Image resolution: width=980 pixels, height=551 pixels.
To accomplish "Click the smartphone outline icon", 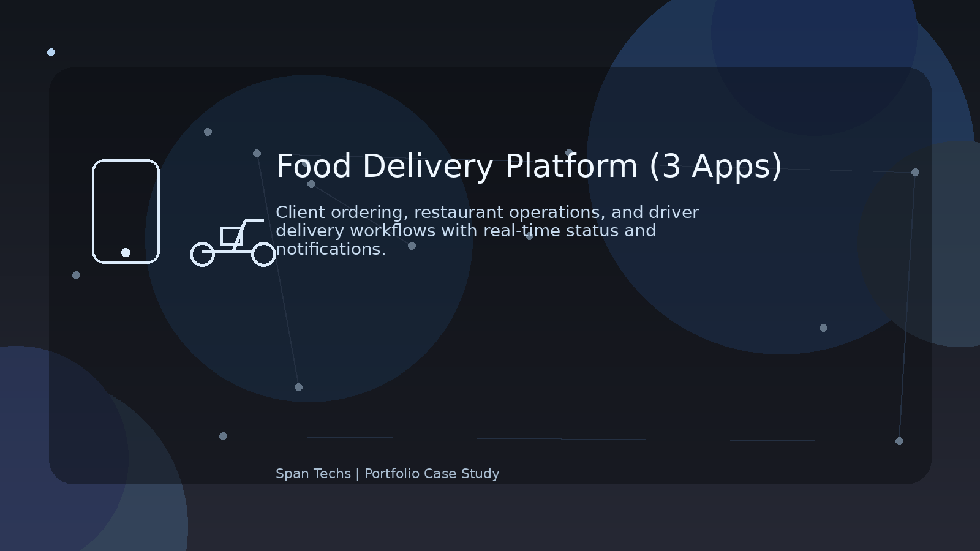I will [126, 211].
